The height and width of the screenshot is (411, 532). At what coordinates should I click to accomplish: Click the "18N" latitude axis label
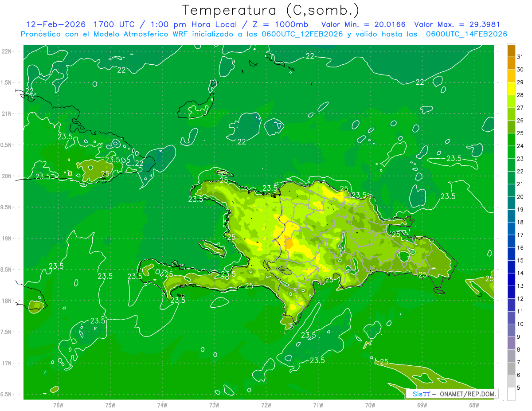pos(7,301)
